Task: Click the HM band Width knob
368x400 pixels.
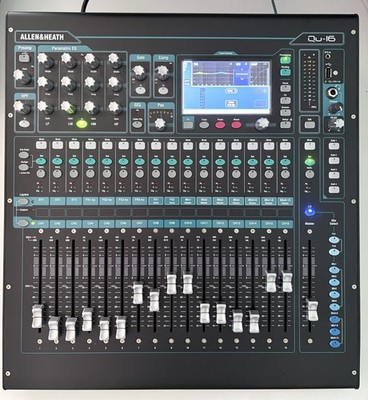Action: click(92, 60)
